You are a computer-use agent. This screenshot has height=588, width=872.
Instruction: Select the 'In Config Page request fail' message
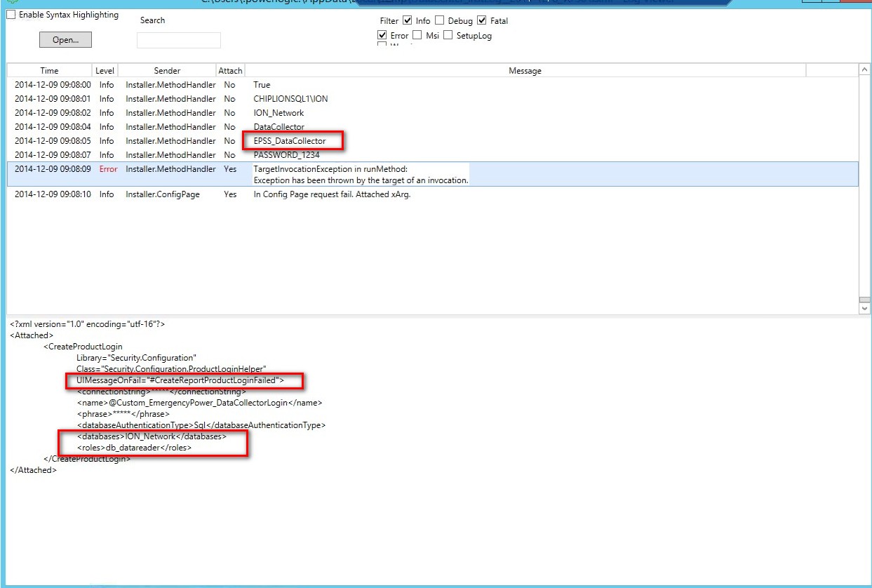(x=332, y=194)
